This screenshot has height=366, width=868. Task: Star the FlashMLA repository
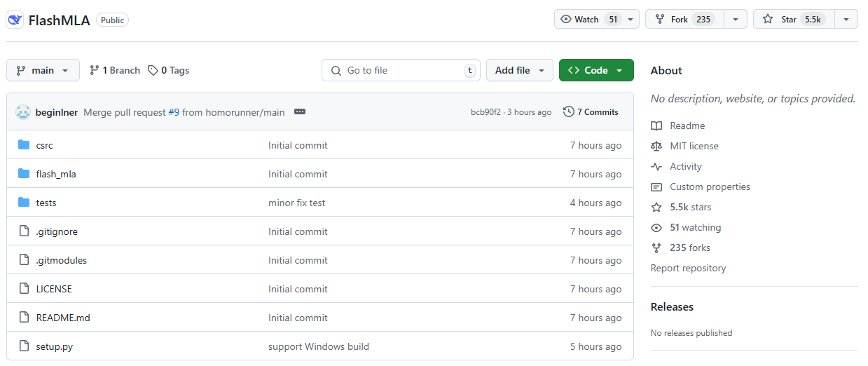789,20
